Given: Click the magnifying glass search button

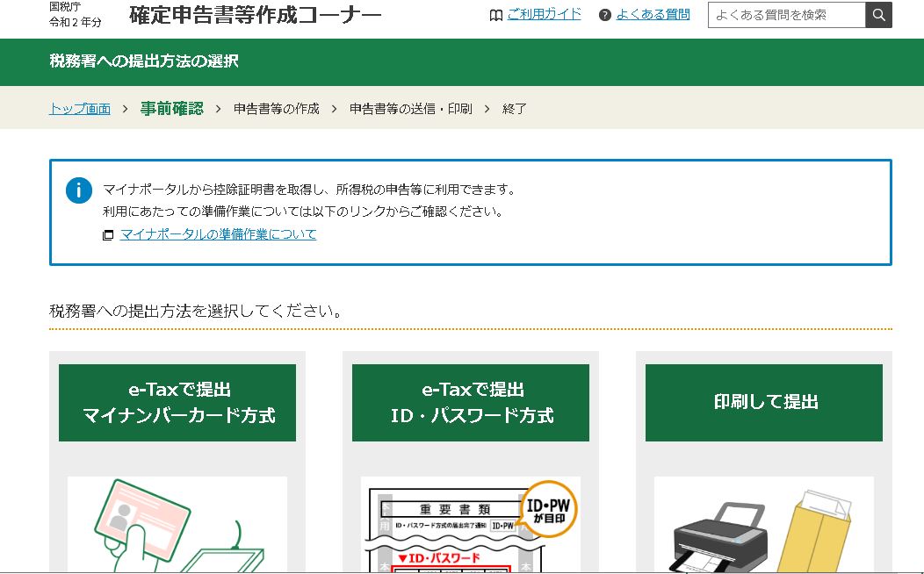Looking at the screenshot, I should point(878,15).
